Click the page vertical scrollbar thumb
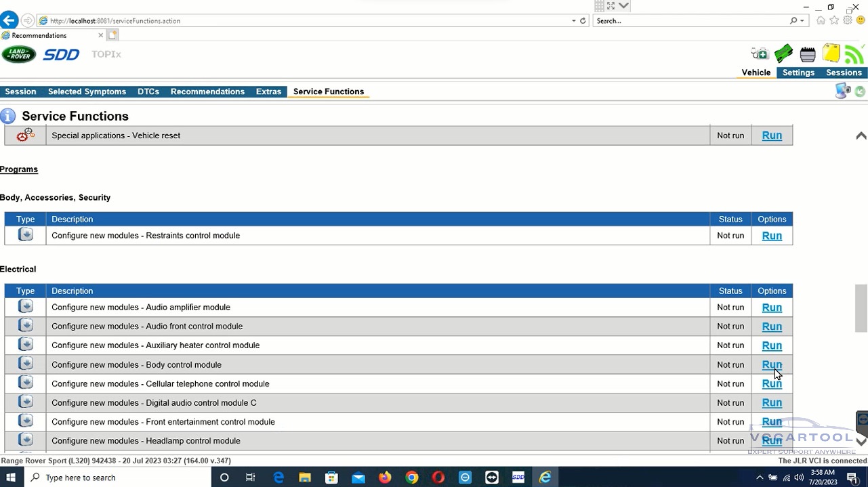The height and width of the screenshot is (487, 868). (x=861, y=299)
